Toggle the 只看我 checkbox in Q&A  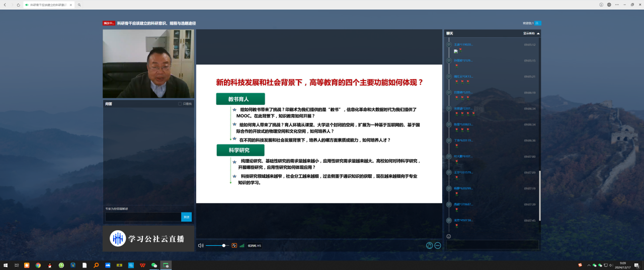[180, 104]
